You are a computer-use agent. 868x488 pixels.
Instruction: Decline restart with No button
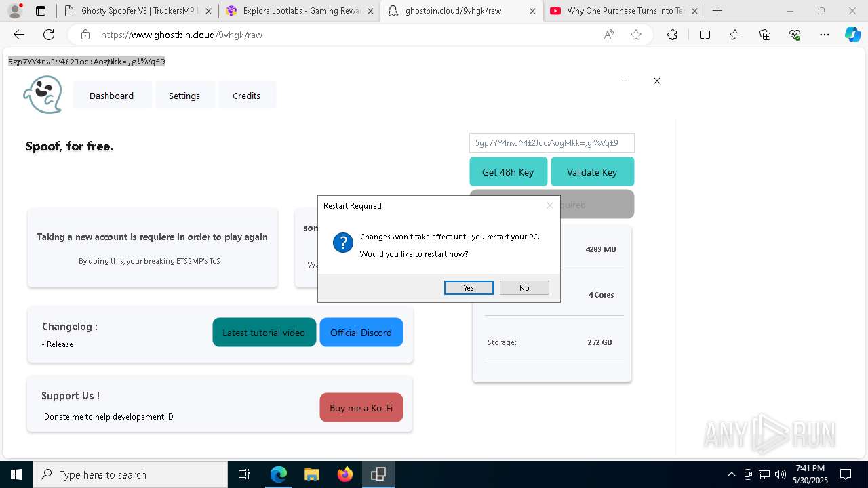524,288
